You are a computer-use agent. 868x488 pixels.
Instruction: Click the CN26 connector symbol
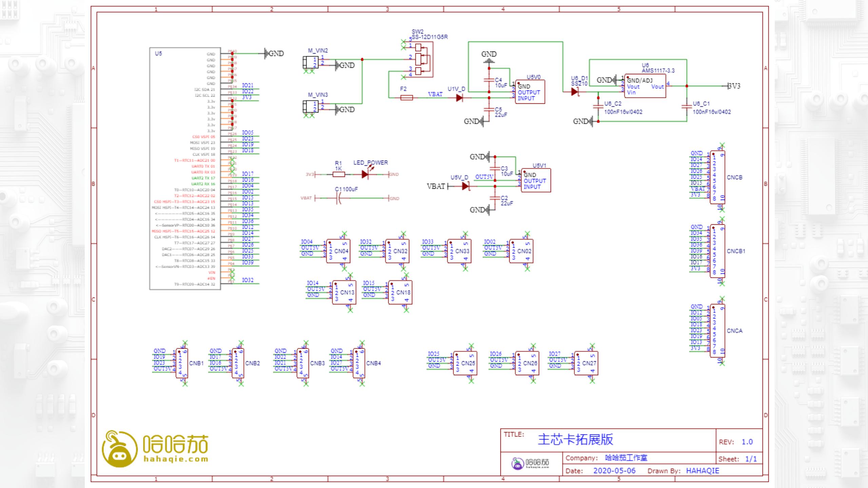527,363
